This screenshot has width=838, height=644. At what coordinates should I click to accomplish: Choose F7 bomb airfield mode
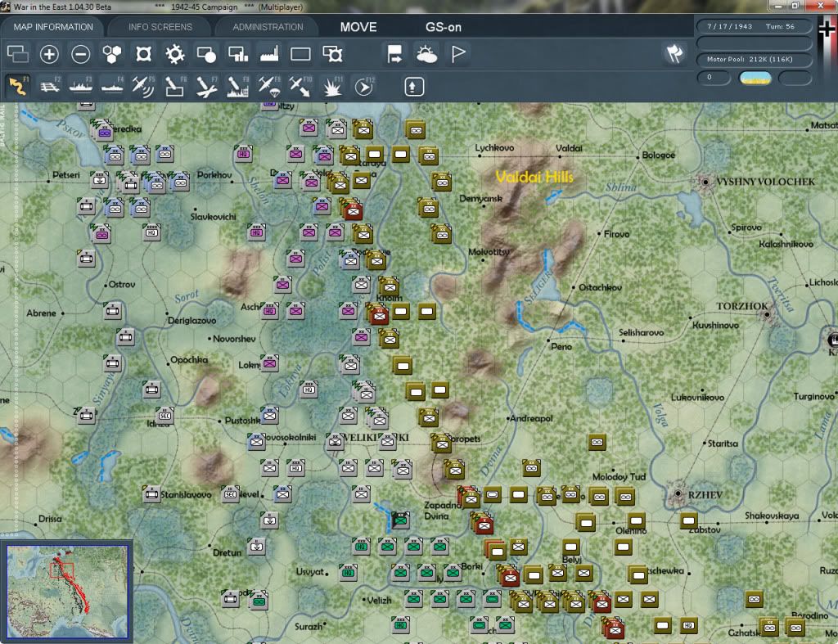click(206, 86)
